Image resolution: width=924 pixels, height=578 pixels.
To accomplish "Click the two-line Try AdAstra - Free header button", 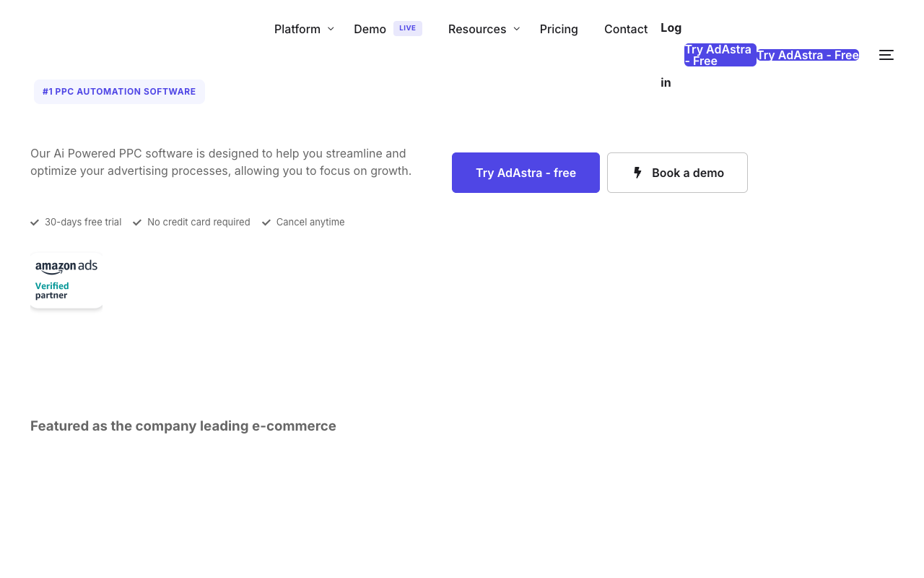I will pyautogui.click(x=720, y=55).
